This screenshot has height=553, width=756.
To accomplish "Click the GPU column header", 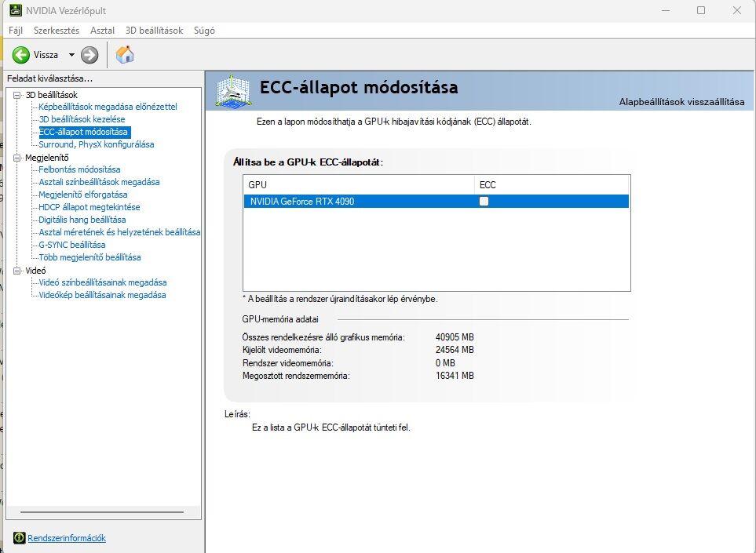I will [359, 184].
